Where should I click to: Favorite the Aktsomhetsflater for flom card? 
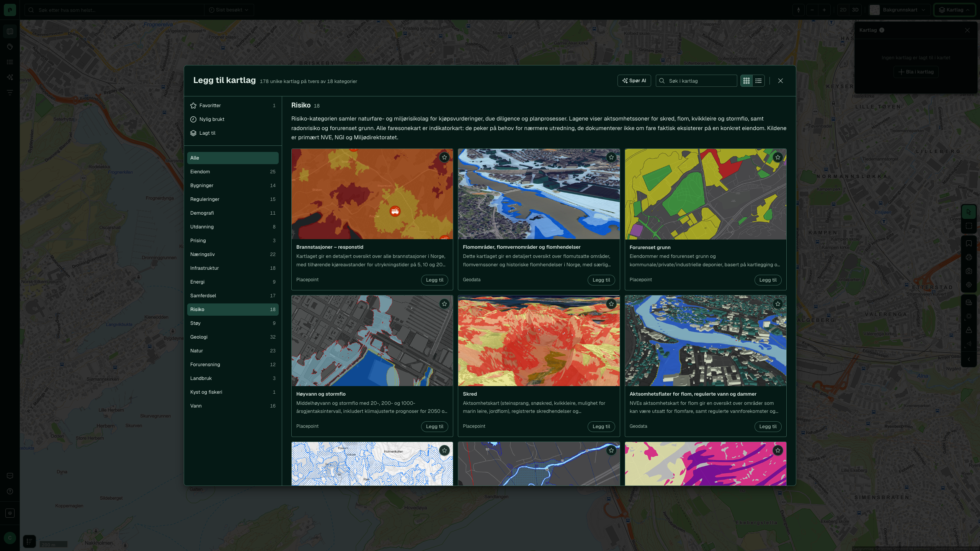click(x=777, y=304)
